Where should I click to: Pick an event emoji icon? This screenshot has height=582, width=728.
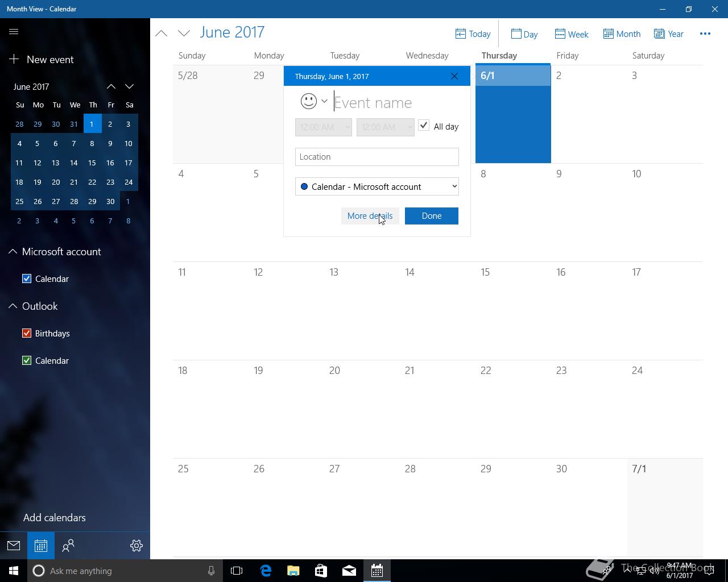308,101
